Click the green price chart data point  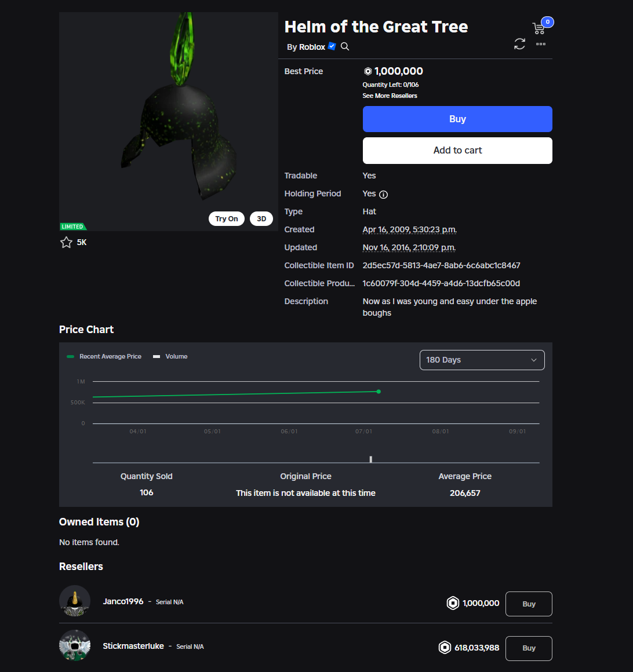[x=379, y=392]
